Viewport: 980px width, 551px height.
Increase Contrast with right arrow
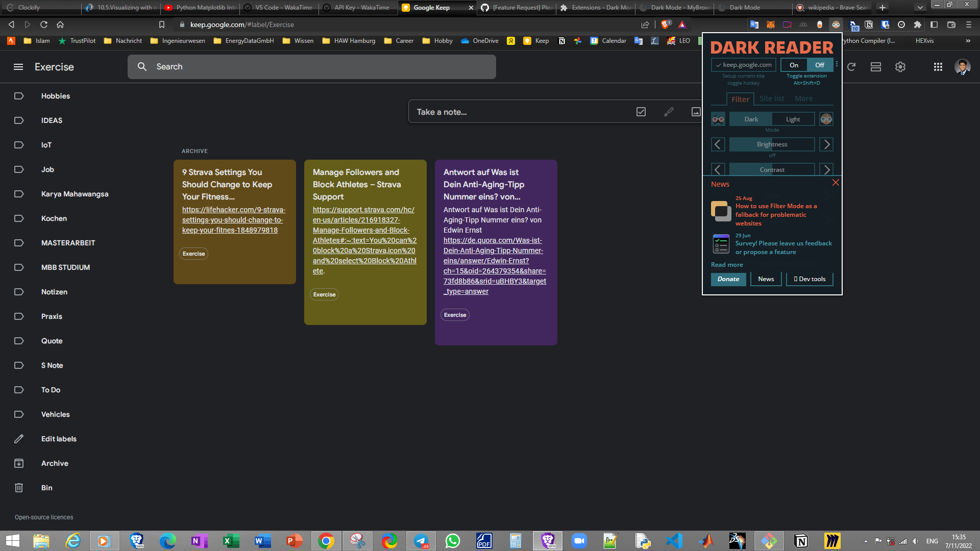click(x=826, y=169)
